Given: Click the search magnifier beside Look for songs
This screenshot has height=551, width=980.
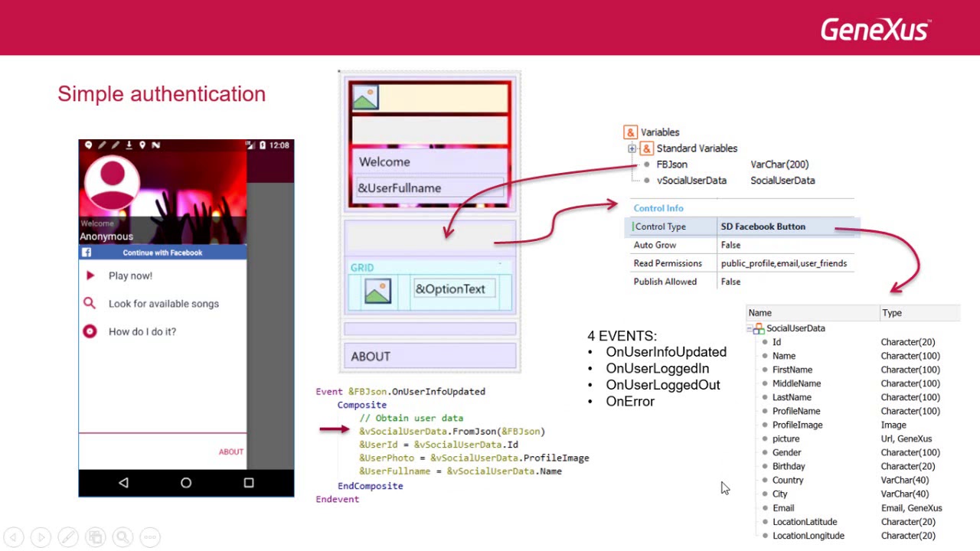Looking at the screenshot, I should (x=90, y=304).
